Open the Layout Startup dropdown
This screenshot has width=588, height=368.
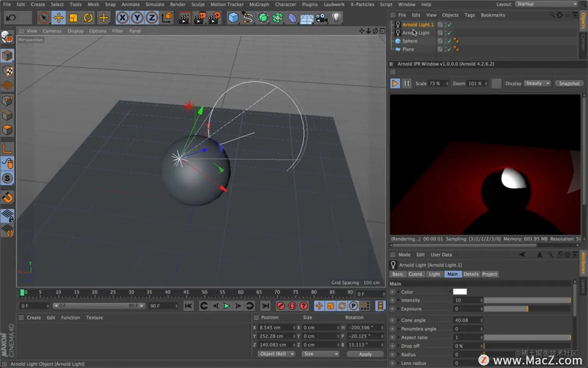(x=547, y=4)
